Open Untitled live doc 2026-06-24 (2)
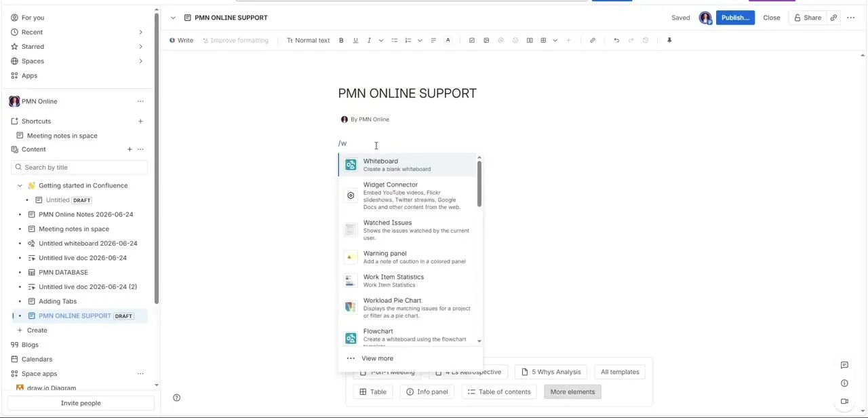Screen dimensions: 868x418 point(87,286)
